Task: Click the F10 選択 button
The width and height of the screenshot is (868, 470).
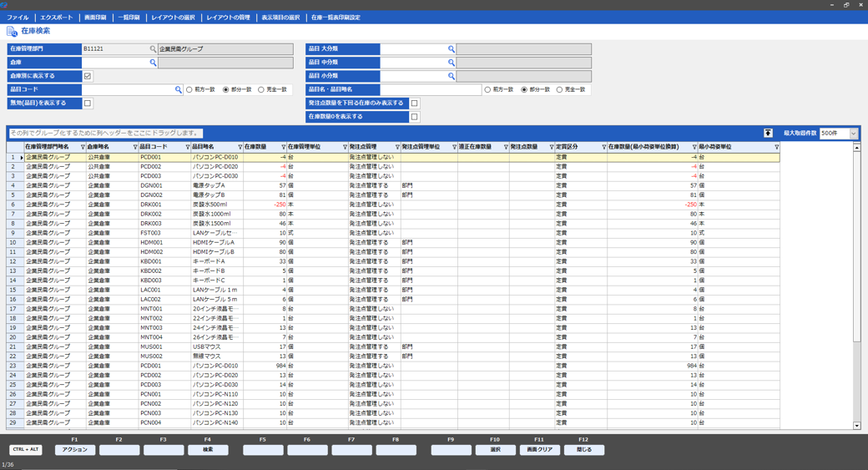Action: coord(496,450)
